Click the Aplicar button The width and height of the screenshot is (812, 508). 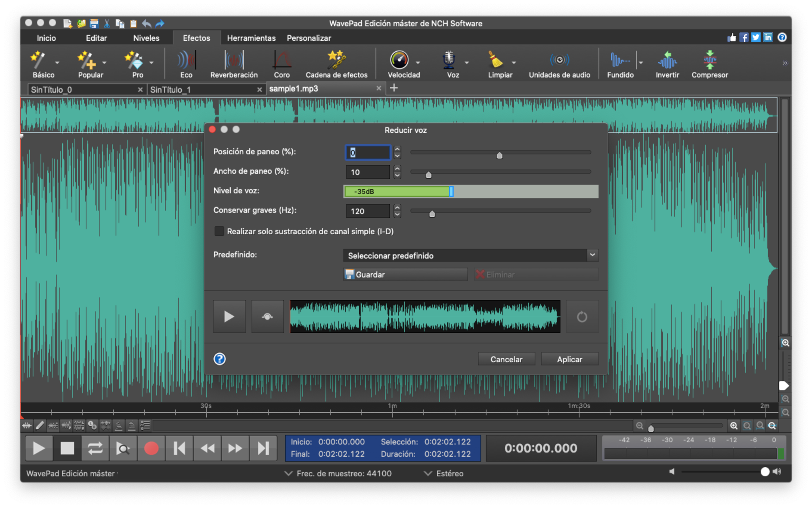pos(570,359)
